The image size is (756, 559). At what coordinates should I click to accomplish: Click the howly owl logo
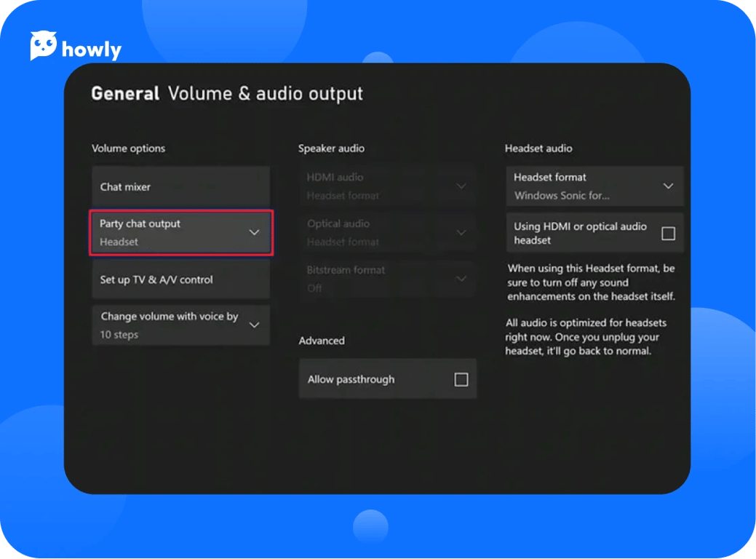(43, 45)
